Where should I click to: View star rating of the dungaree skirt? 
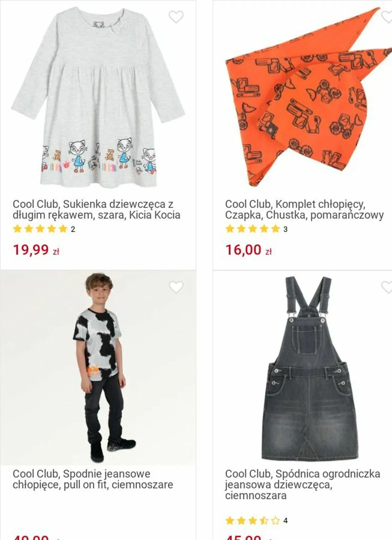point(252,521)
